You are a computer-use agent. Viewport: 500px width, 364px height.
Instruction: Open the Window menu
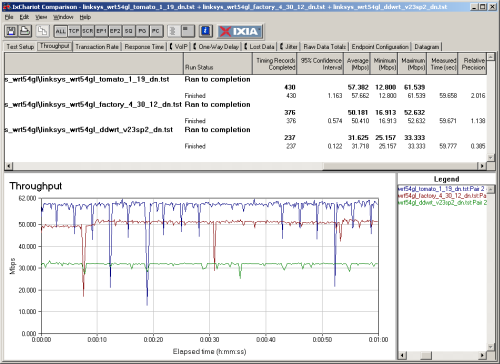[x=63, y=17]
